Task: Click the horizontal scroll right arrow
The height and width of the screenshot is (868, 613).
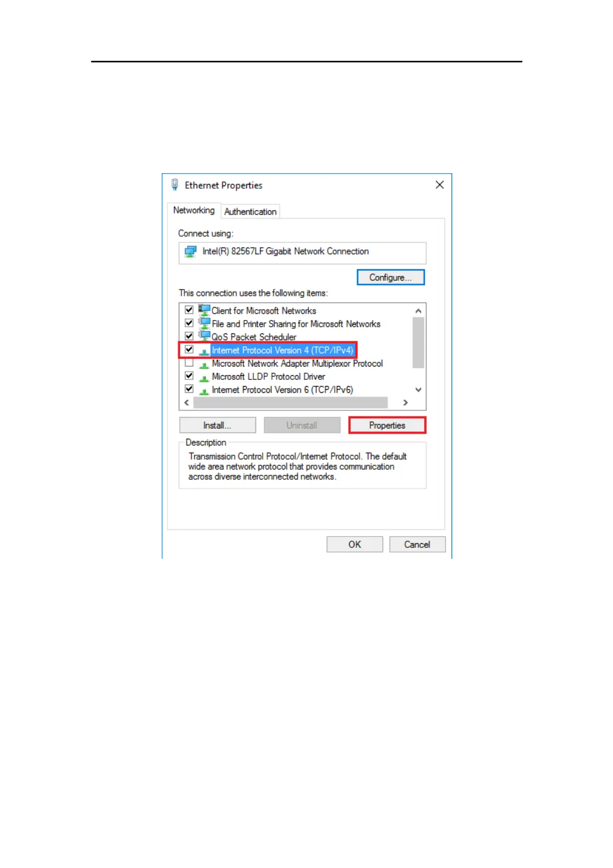Action: click(405, 403)
